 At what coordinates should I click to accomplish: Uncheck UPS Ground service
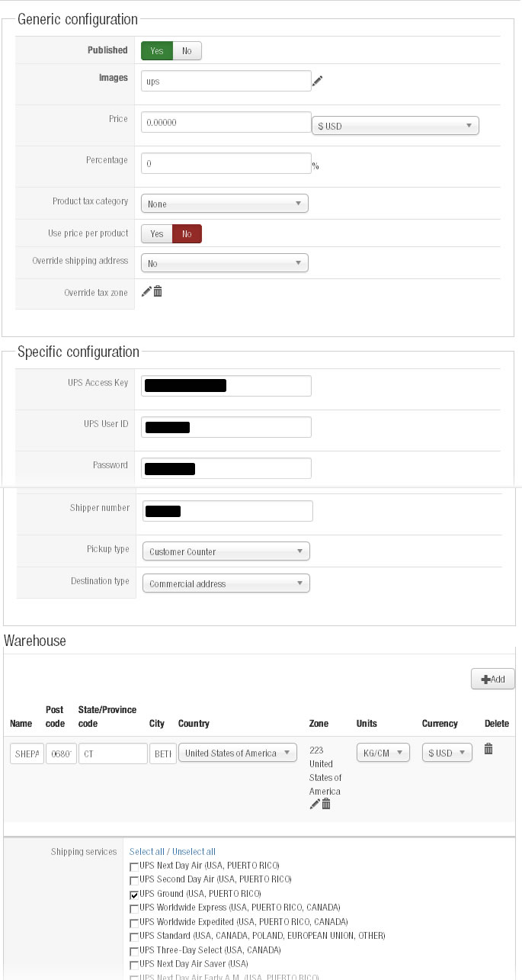click(134, 895)
